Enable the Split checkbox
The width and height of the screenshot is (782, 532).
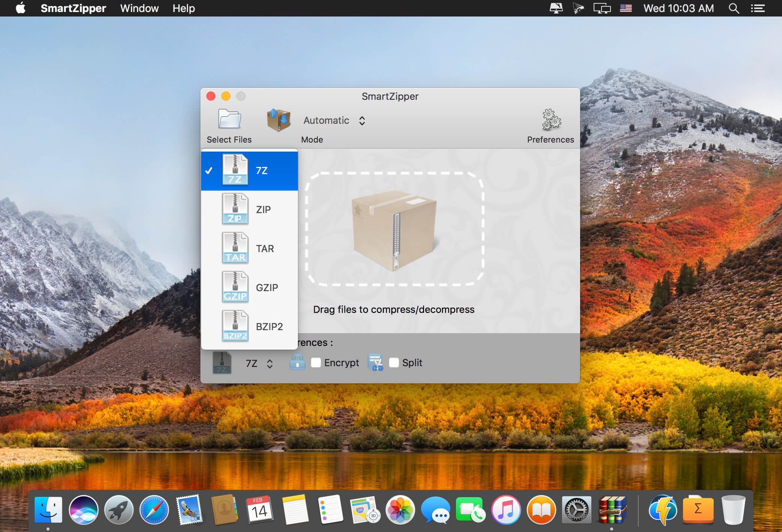tap(394, 362)
